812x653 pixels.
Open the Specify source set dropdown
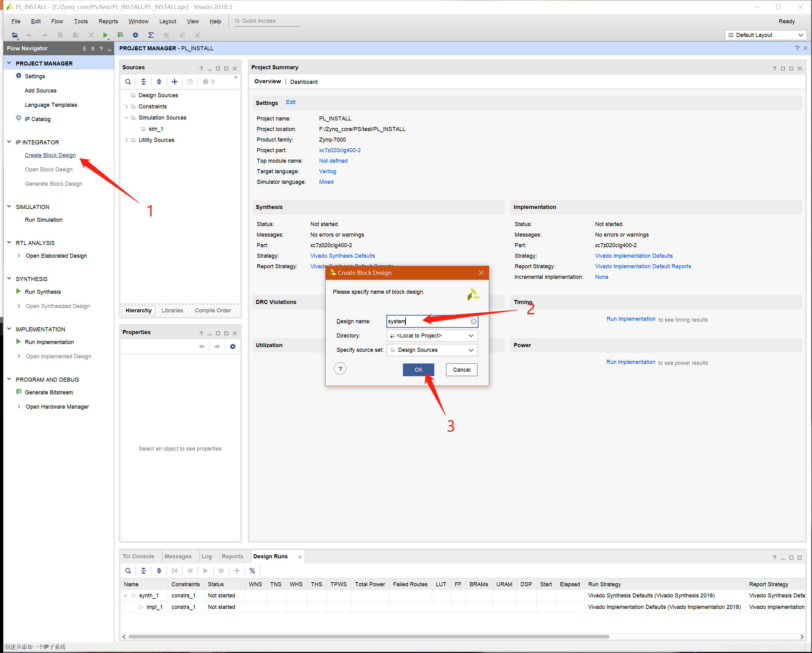point(470,350)
